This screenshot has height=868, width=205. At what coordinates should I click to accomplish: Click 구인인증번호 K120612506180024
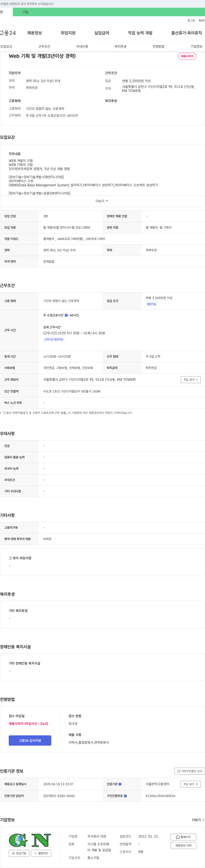point(160,796)
